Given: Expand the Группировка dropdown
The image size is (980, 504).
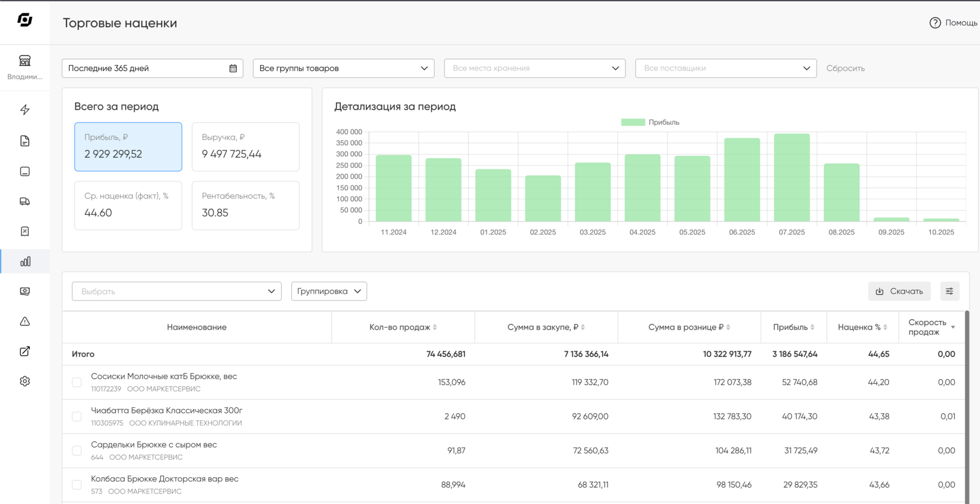Looking at the screenshot, I should pyautogui.click(x=329, y=291).
